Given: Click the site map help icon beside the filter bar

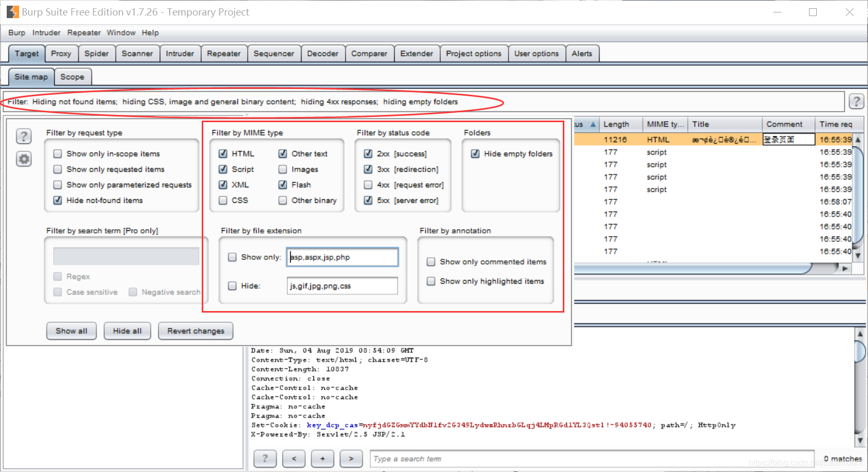Looking at the screenshot, I should click(856, 101).
